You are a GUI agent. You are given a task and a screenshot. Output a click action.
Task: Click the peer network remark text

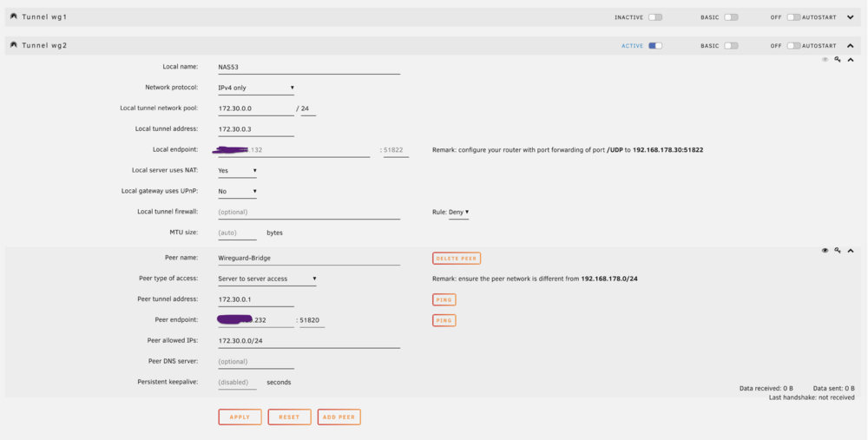[535, 279]
